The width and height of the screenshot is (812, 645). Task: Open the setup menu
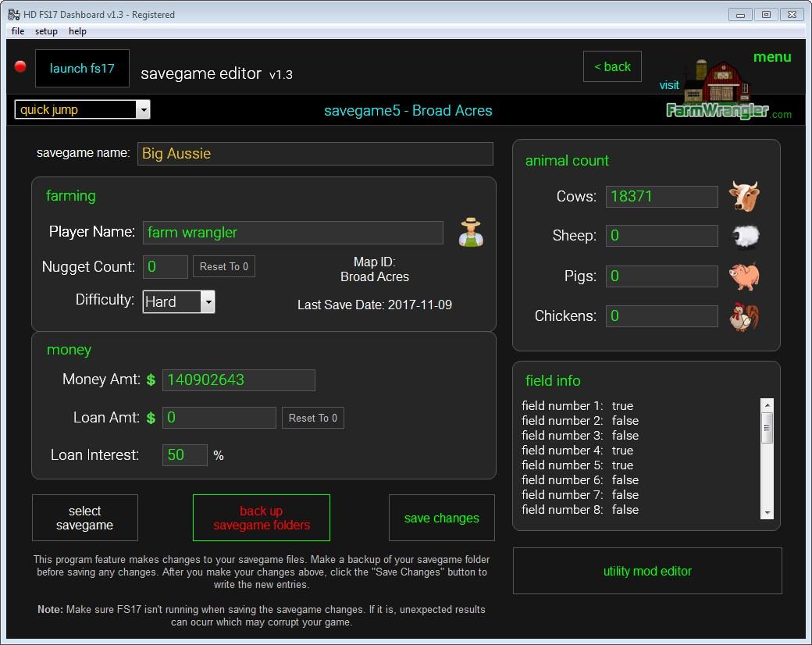point(46,31)
